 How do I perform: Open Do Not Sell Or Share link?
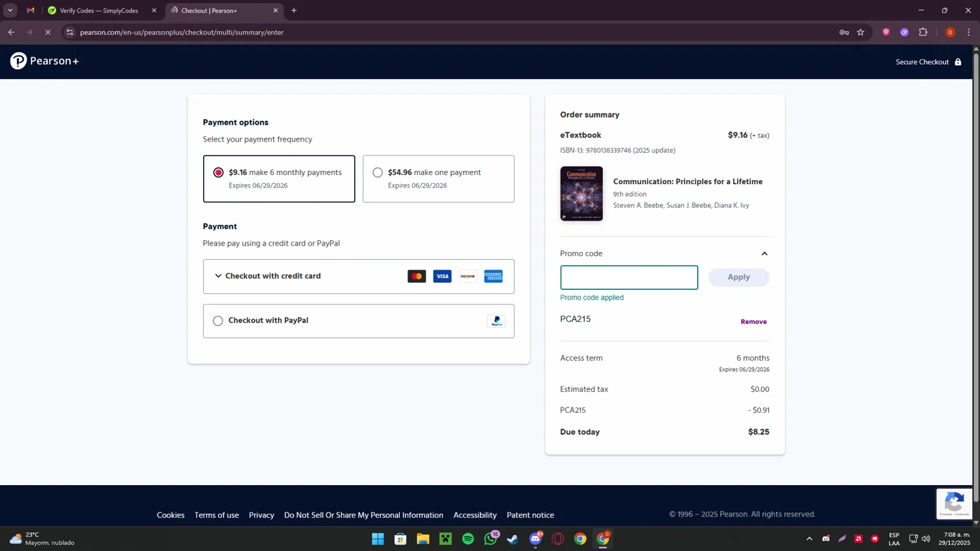363,515
